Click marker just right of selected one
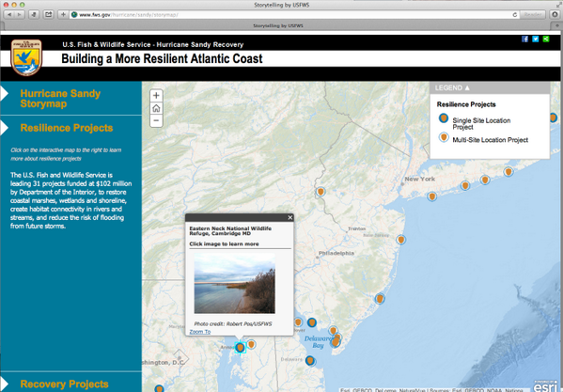The height and width of the screenshot is (392, 563). click(251, 345)
